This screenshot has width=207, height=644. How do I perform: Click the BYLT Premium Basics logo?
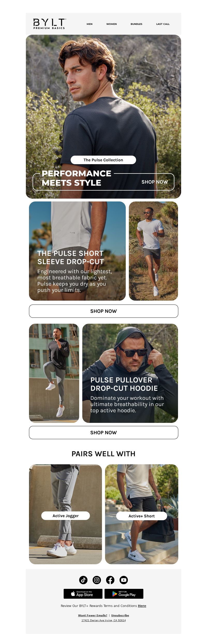(49, 24)
